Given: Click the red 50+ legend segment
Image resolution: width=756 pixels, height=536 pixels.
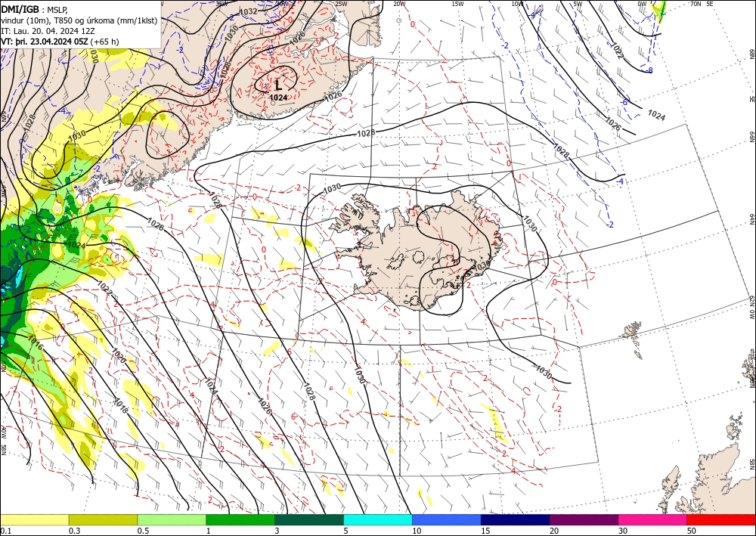Looking at the screenshot, I should tap(721, 519).
